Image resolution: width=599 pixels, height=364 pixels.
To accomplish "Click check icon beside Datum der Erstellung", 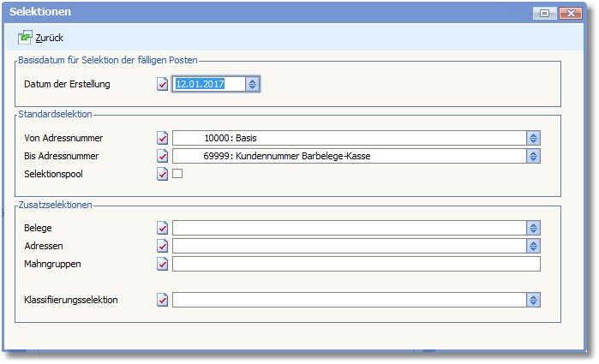I will tap(163, 84).
